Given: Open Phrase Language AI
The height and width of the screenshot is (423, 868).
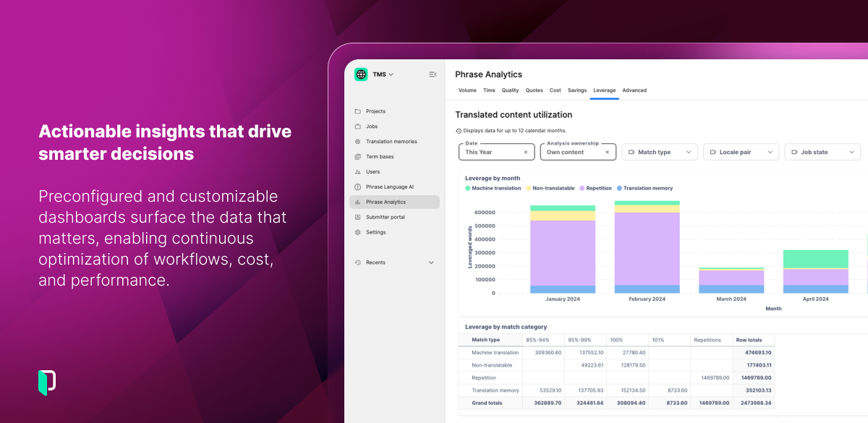Looking at the screenshot, I should [x=389, y=187].
